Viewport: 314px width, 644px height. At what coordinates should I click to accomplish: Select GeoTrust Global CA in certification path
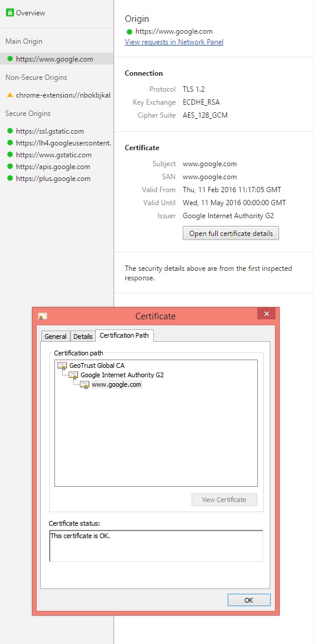click(x=97, y=365)
